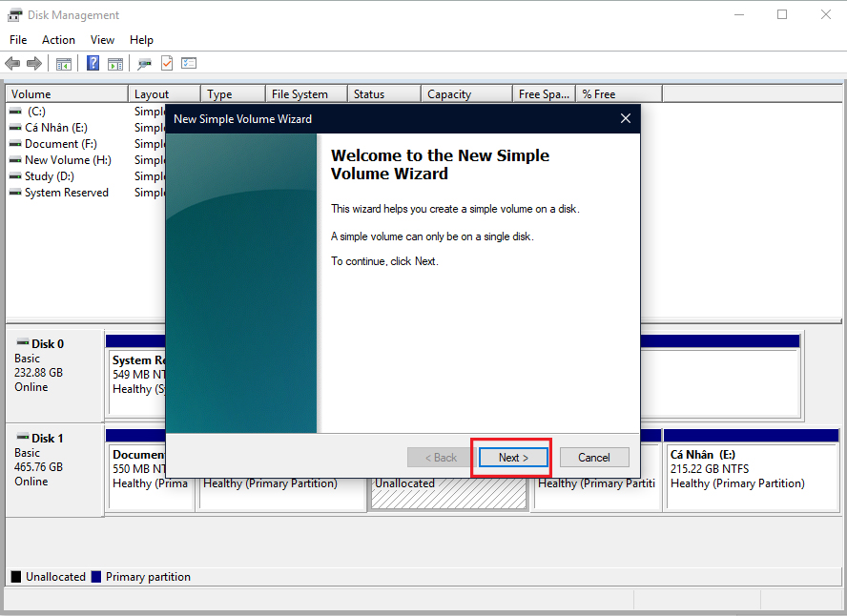The width and height of the screenshot is (847, 616).
Task: Open the Help menu
Action: pos(141,40)
